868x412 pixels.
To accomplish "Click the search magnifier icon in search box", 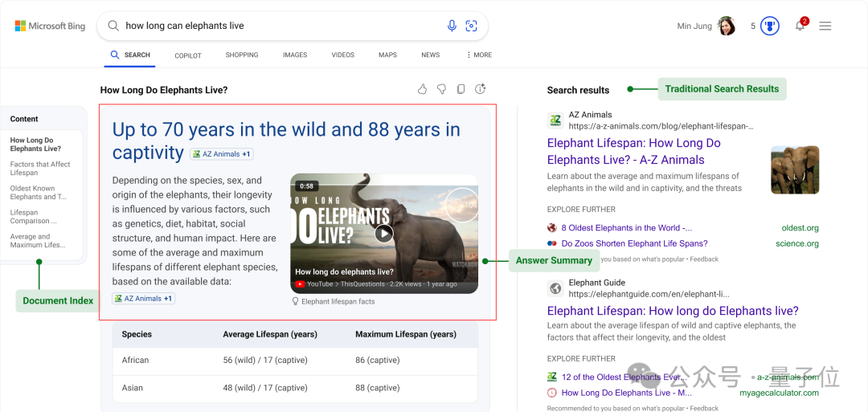I will 113,26.
